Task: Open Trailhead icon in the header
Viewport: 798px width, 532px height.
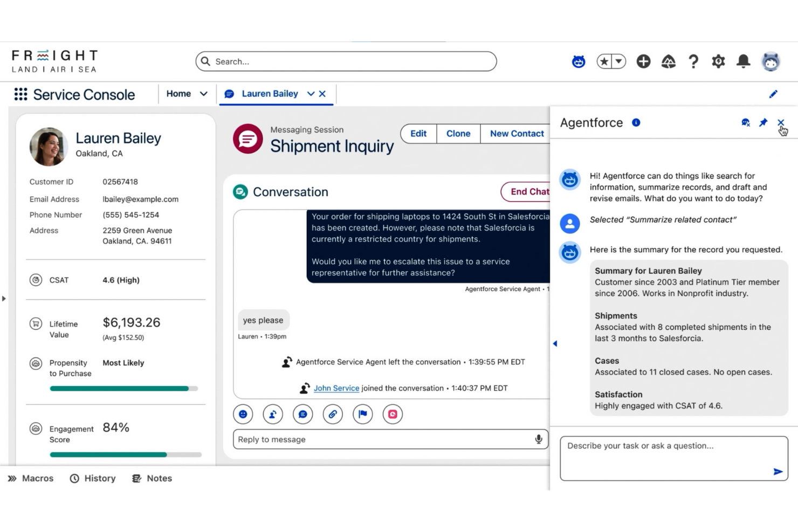Action: click(x=668, y=61)
